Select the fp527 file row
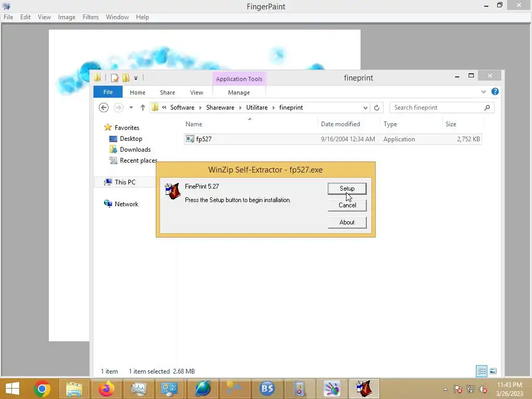Image resolution: width=532 pixels, height=399 pixels. [x=332, y=139]
